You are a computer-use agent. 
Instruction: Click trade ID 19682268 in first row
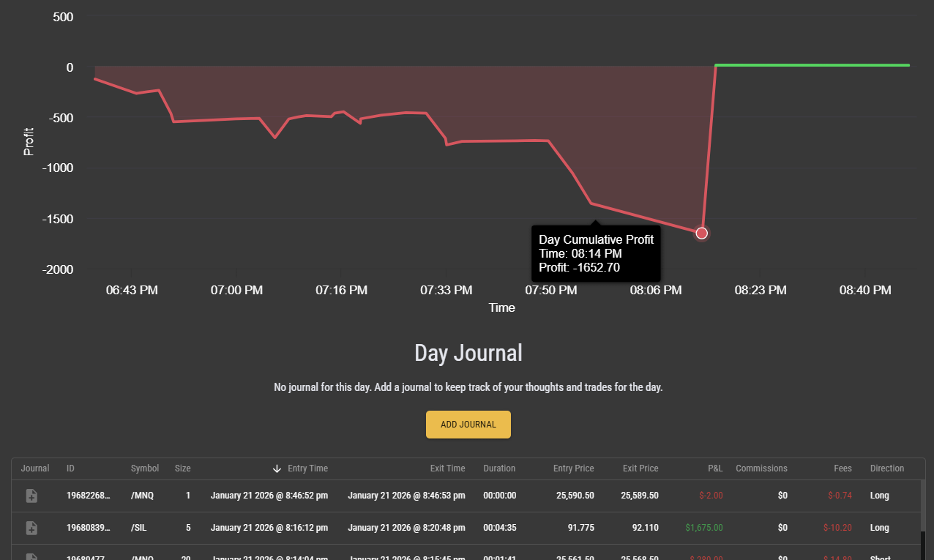point(89,496)
